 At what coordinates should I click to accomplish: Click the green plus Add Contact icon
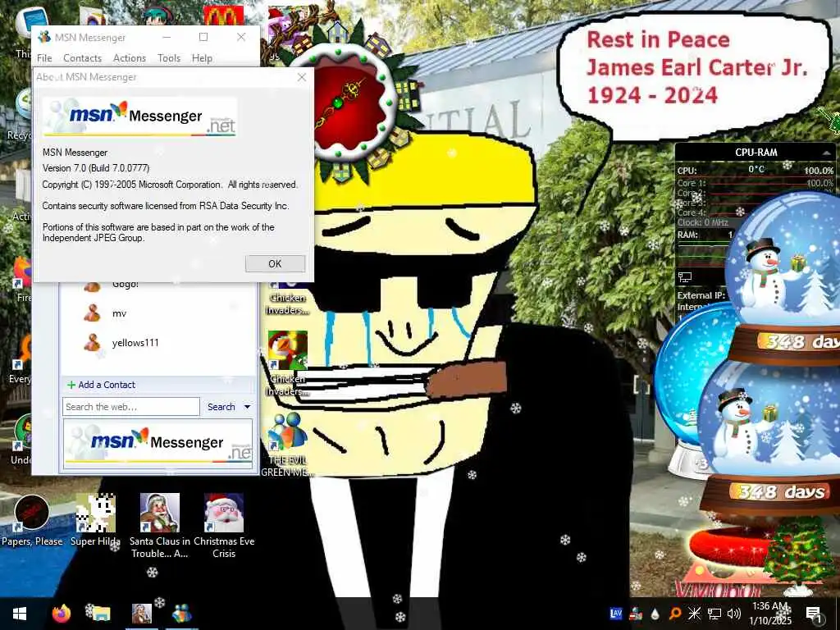click(x=71, y=385)
